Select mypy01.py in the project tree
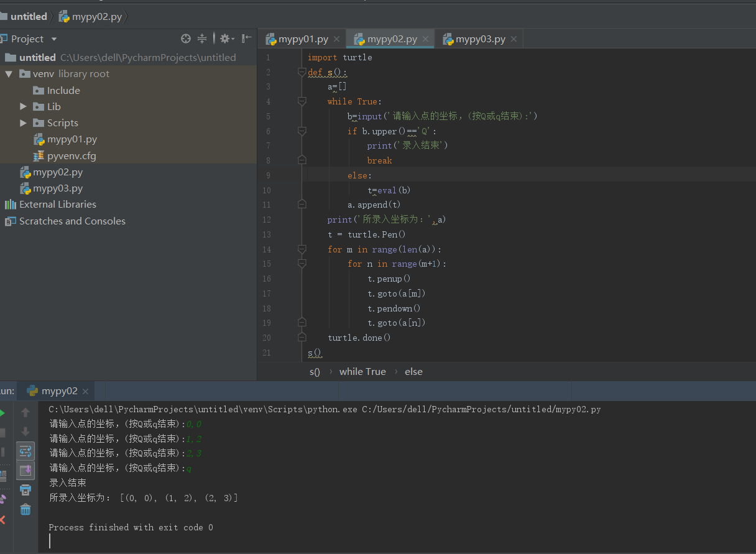 point(128,139)
